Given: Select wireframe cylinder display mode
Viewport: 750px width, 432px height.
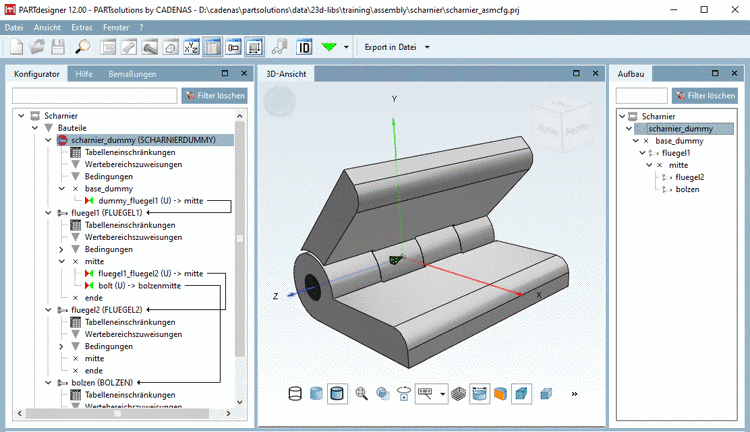Looking at the screenshot, I should 295,394.
